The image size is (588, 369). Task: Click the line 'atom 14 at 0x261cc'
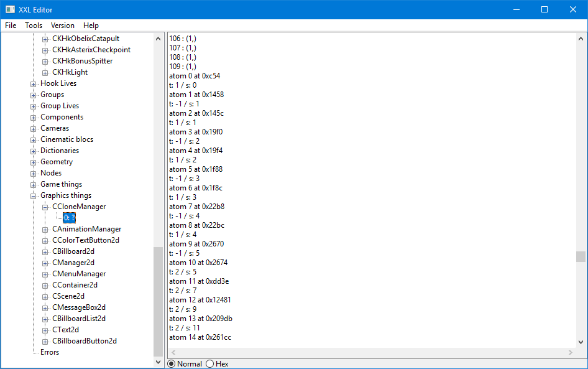200,337
